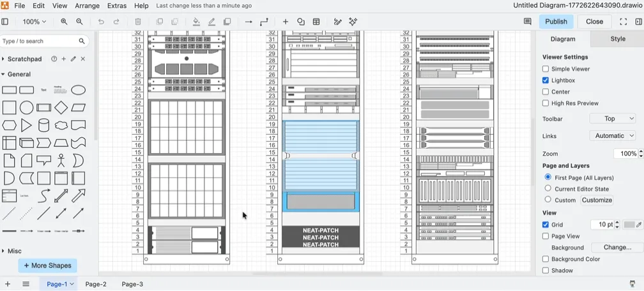Pick the actor stick figure shape
Image resolution: width=644 pixels, height=291 pixels.
61,160
